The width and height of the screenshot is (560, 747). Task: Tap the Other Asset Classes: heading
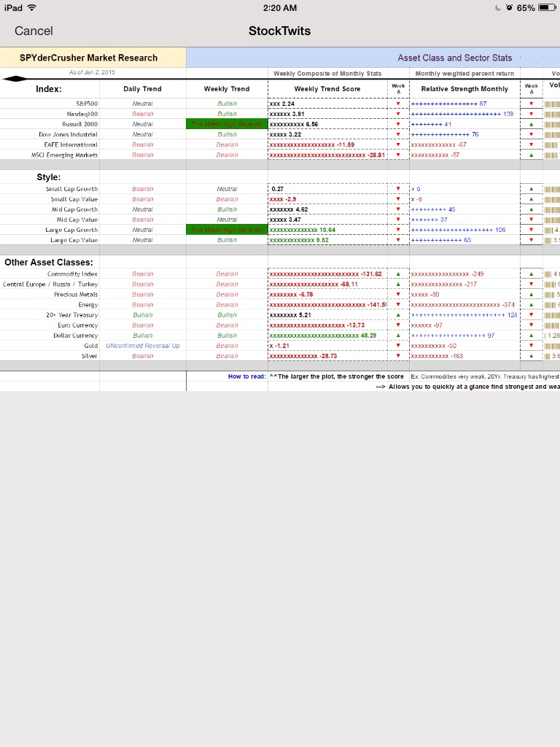point(49,263)
